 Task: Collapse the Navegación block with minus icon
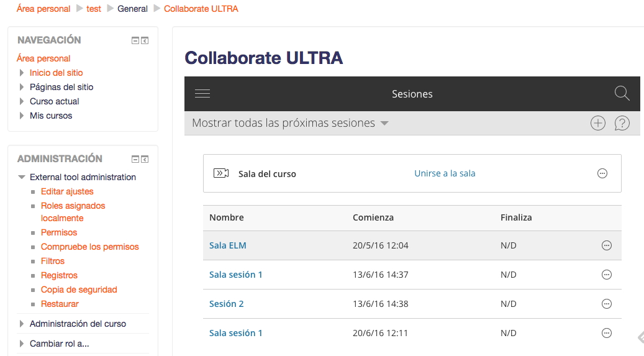[135, 41]
